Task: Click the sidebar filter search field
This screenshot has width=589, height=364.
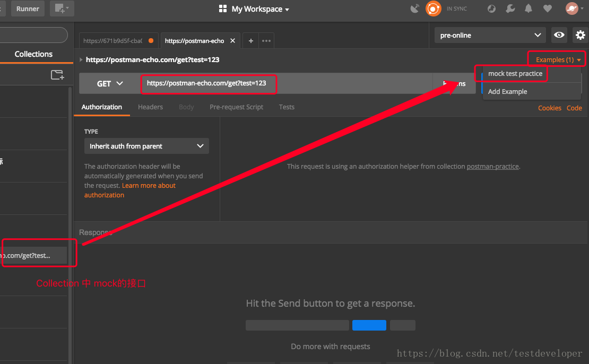Action: tap(33, 35)
